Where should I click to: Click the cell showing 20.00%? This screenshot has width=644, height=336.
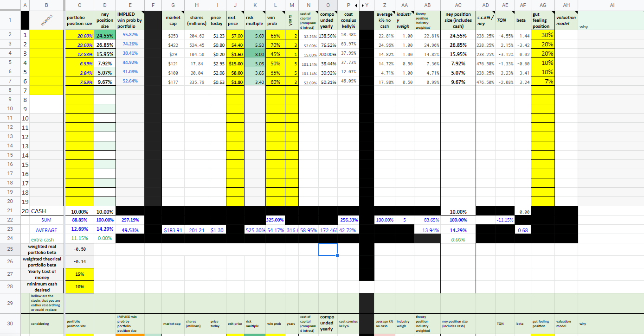79,35
